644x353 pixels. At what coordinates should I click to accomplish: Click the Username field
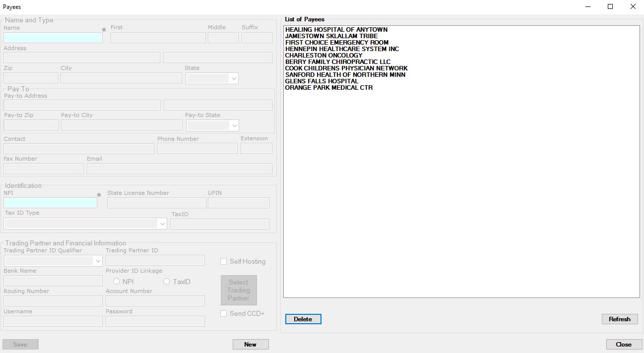click(53, 321)
